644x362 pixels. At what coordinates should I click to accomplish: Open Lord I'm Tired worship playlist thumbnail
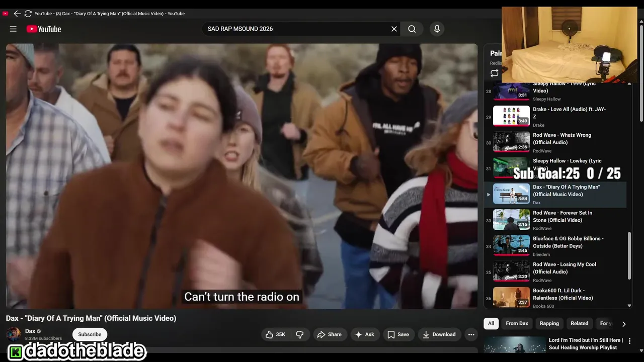pos(515,344)
